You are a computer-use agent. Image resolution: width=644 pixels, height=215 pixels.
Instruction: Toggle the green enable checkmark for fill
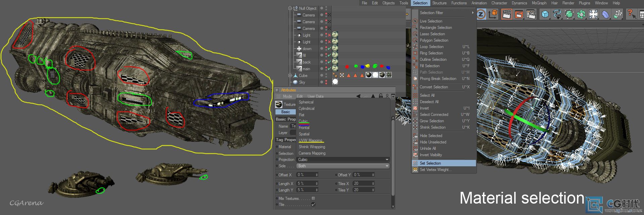[x=329, y=55]
